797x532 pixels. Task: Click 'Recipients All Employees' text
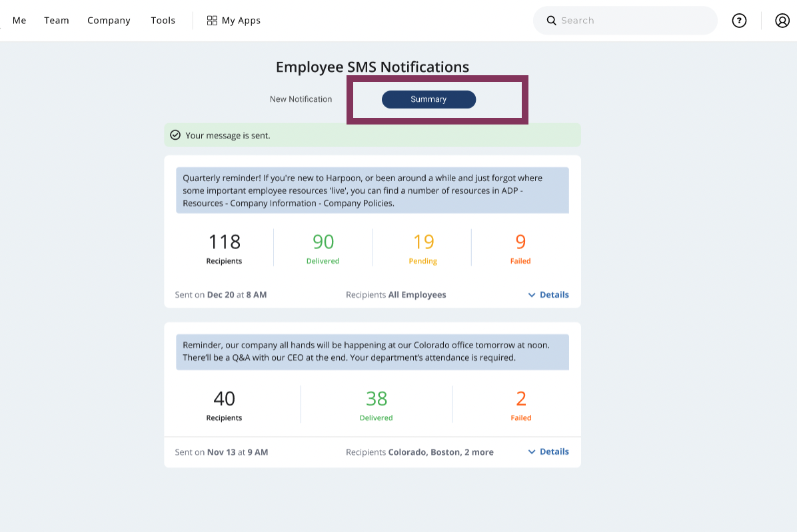[x=396, y=294]
